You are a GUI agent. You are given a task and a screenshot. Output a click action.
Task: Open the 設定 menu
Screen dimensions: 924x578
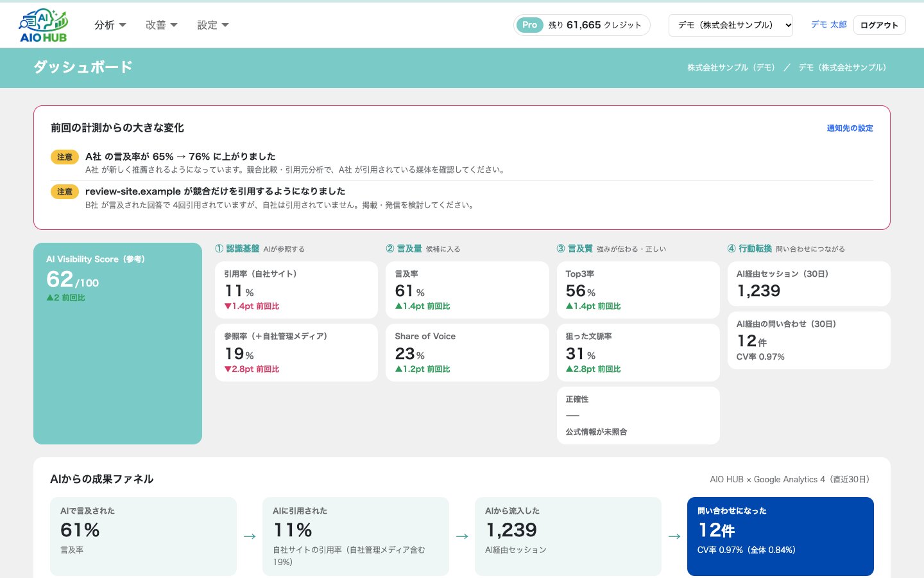(x=212, y=25)
